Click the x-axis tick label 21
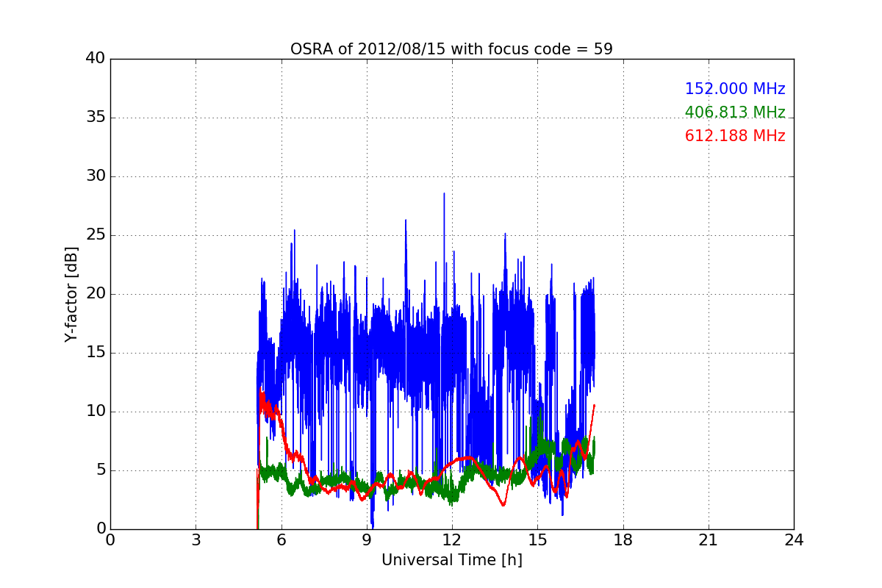The height and width of the screenshot is (588, 882). coord(708,540)
